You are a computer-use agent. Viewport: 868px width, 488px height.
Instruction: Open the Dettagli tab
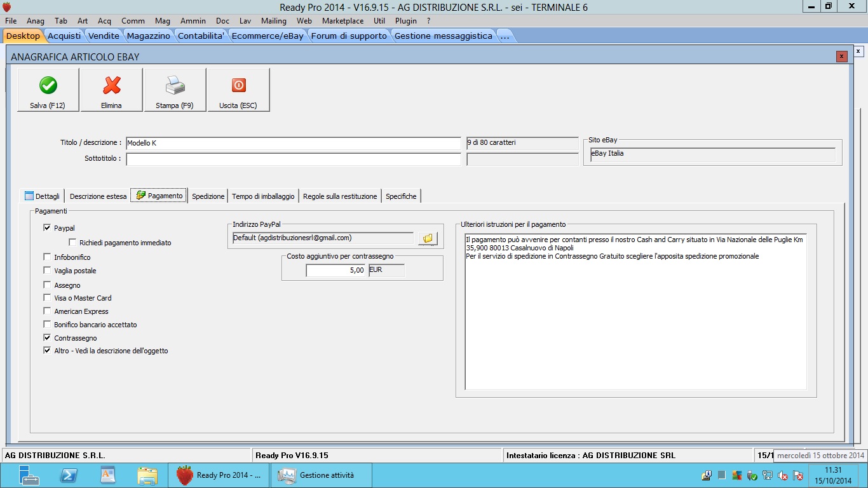point(43,196)
